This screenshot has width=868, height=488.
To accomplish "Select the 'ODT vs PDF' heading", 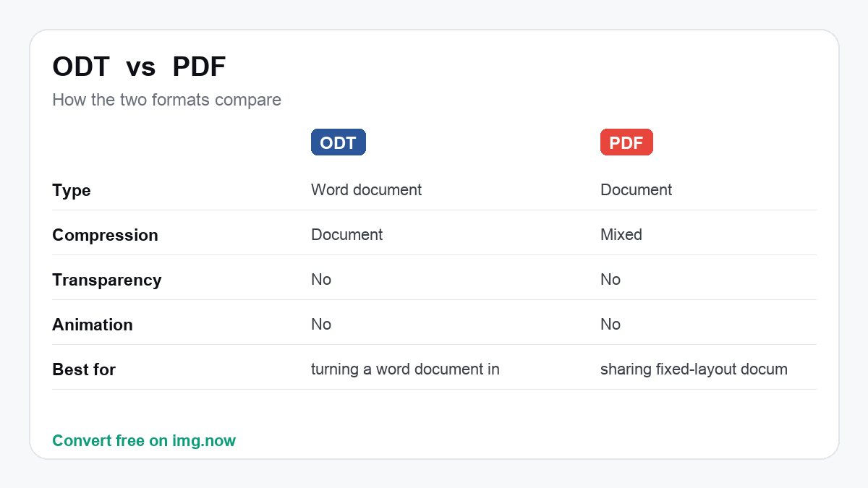I will 139,67.
